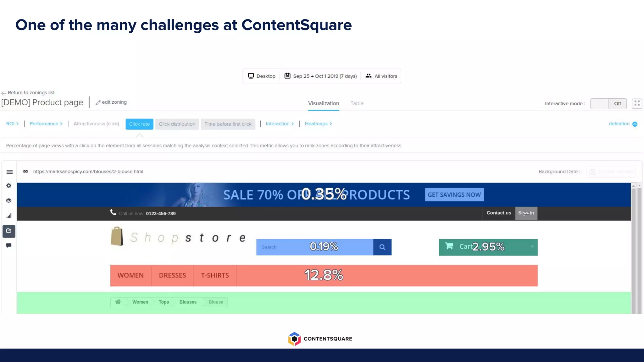This screenshot has height=362, width=644.
Task: Click the ContentSquare logo at bottom
Action: pos(320,339)
